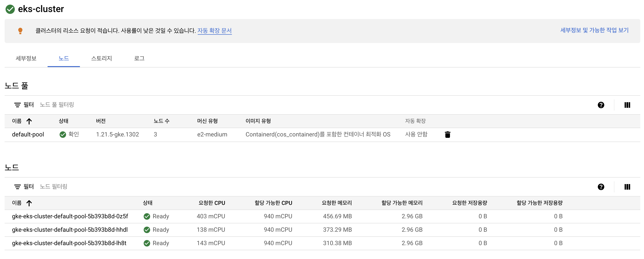Open the 로그 tab
This screenshot has height=259, width=644.
pyautogui.click(x=139, y=58)
